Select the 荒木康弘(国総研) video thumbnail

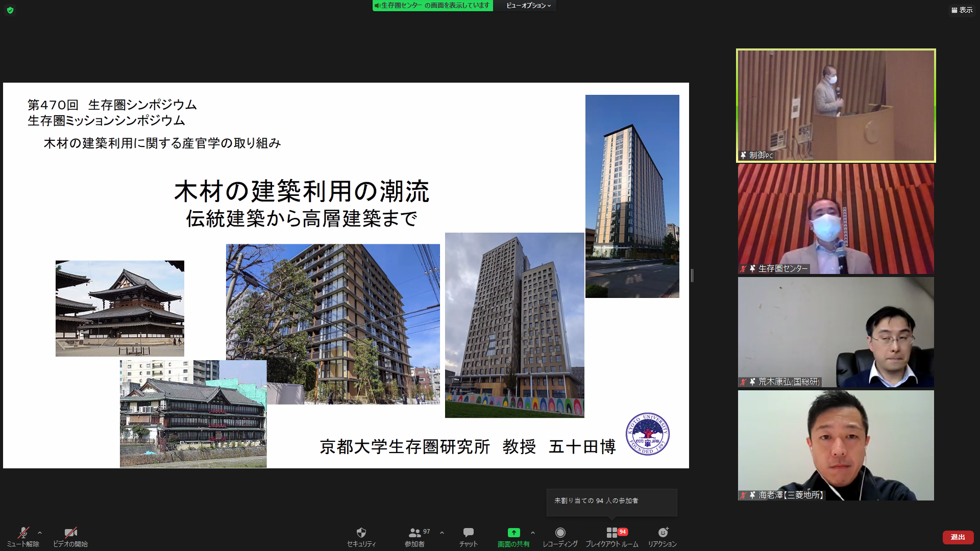point(836,332)
